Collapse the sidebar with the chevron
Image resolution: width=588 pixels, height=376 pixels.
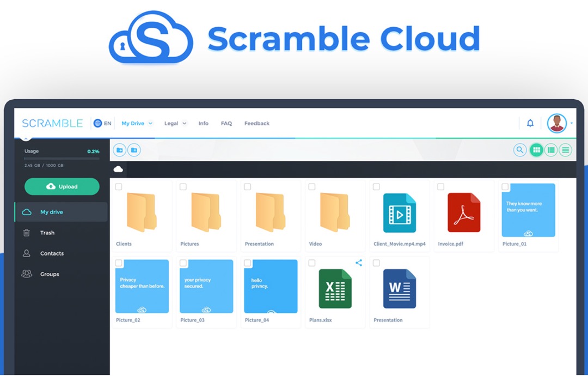coord(26,138)
